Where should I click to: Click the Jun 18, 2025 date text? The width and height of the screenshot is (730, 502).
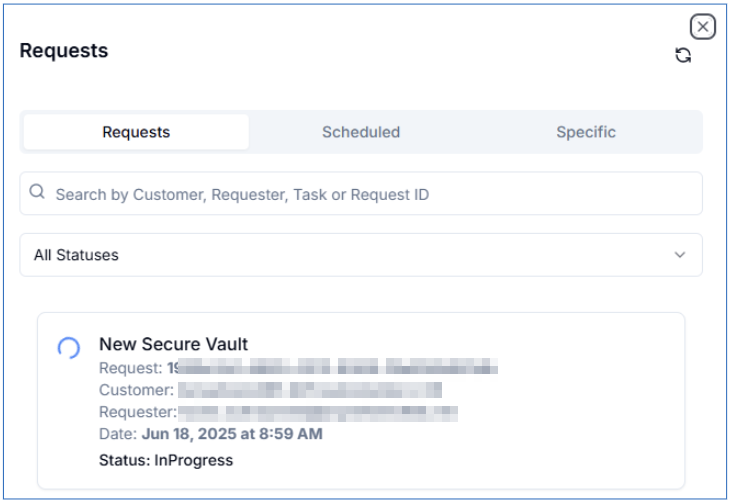coord(232,434)
